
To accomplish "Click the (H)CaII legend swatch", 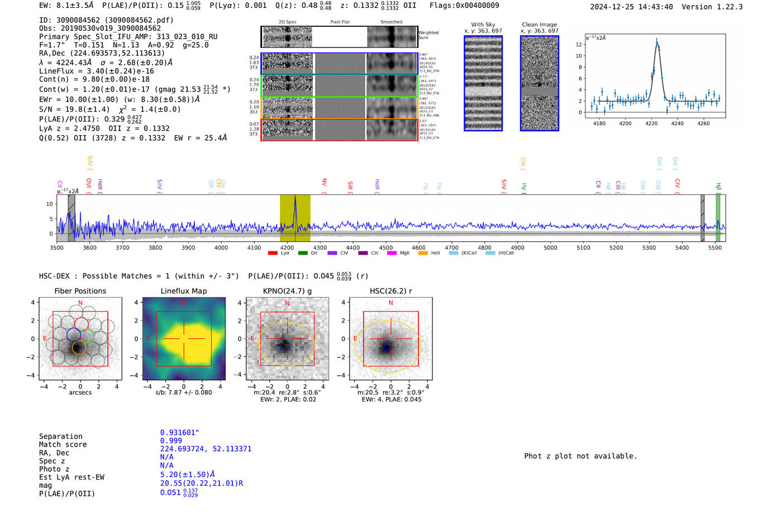I will [x=490, y=253].
